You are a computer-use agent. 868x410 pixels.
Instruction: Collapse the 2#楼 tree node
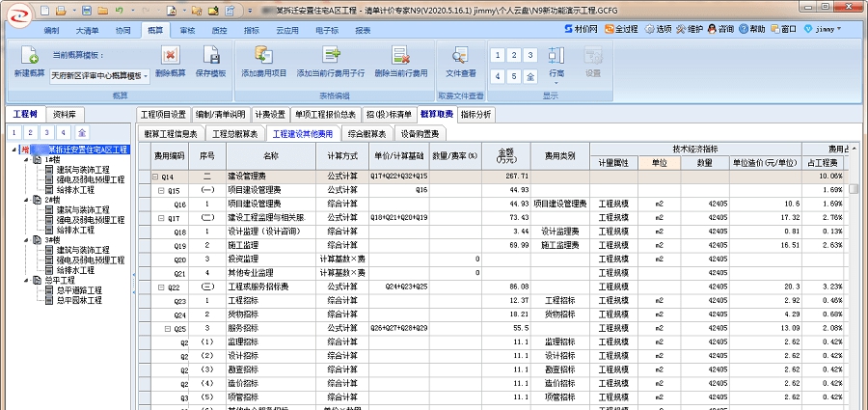[x=26, y=200]
